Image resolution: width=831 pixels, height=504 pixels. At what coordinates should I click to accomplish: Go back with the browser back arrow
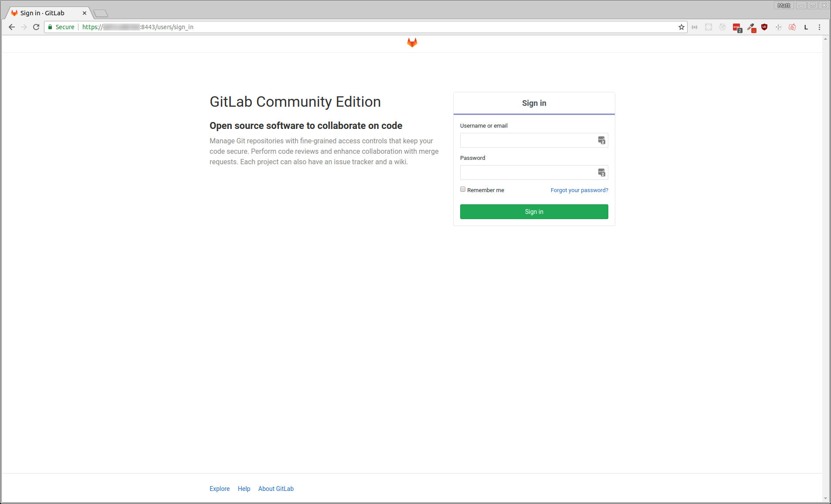(12, 27)
